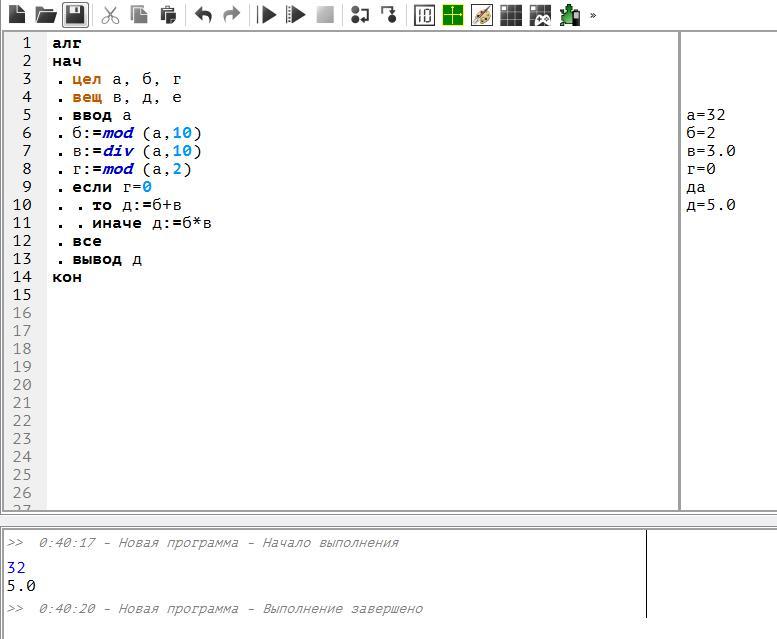This screenshot has width=777, height=639.
Task: Toggle the painter palette actor icon
Action: tap(482, 15)
